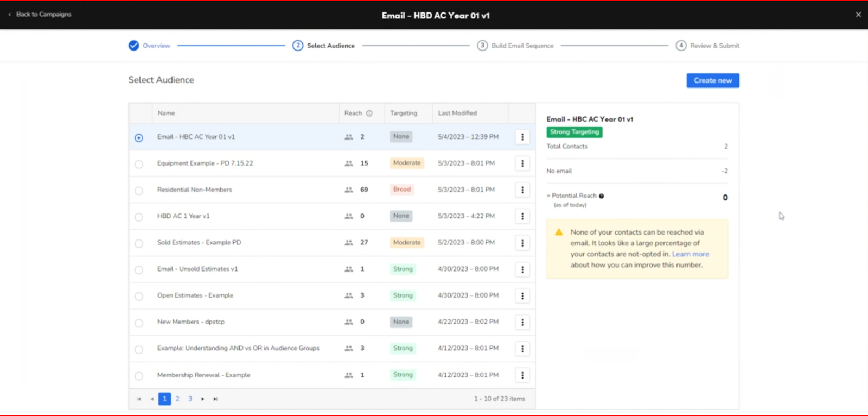Open kebab menu for Membership Renewal - Example
Image resolution: width=868 pixels, height=416 pixels.
[522, 375]
